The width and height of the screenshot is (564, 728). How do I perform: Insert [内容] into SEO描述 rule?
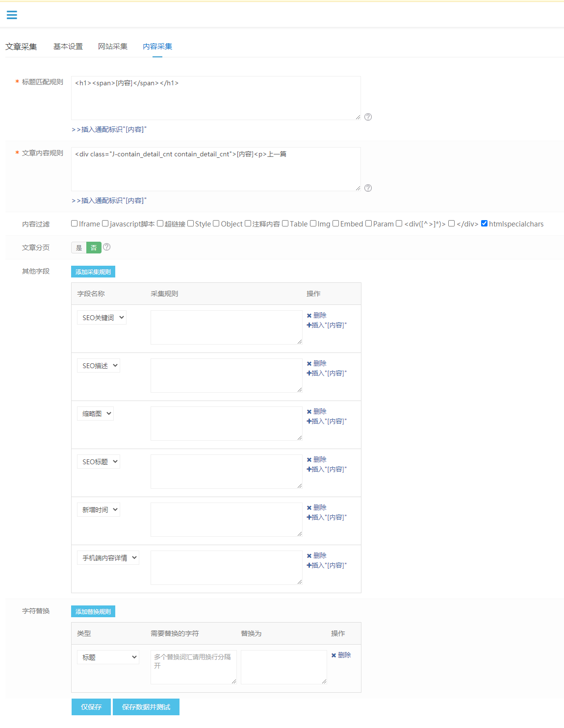(327, 373)
